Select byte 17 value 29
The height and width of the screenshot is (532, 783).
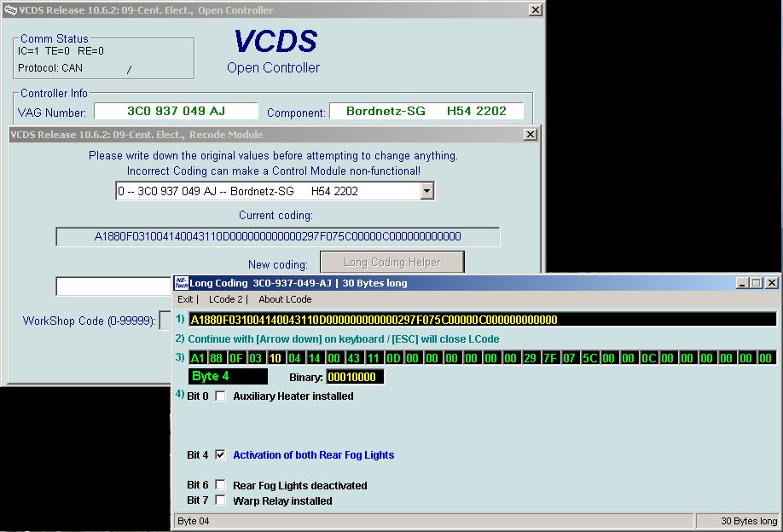click(x=531, y=358)
